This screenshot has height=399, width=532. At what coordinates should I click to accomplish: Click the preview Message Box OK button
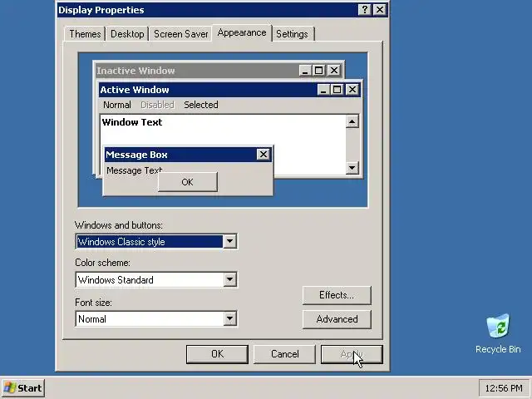(x=188, y=182)
